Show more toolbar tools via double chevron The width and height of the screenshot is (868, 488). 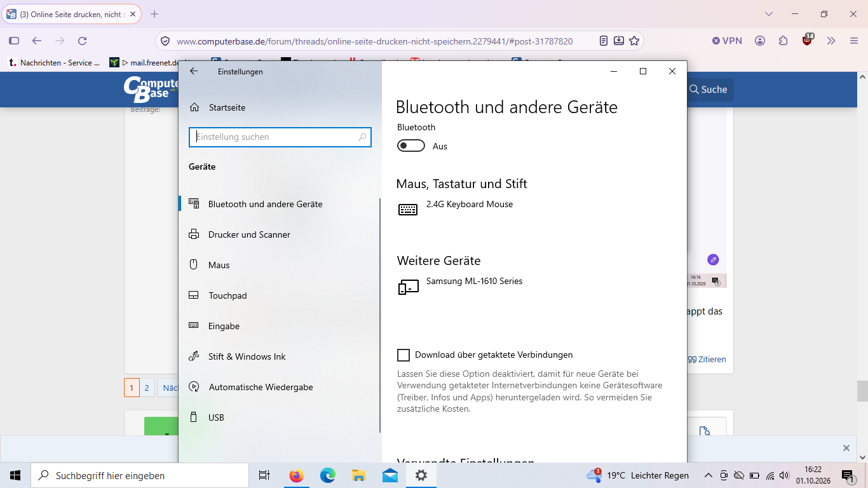tap(831, 41)
